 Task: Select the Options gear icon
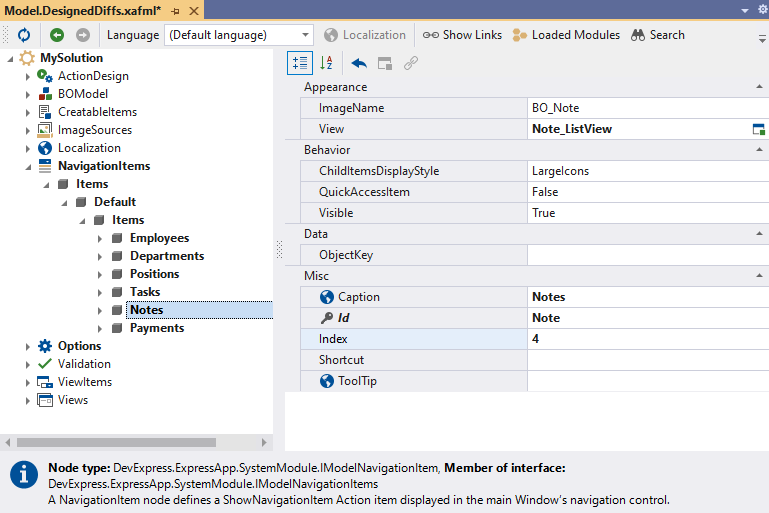click(45, 346)
